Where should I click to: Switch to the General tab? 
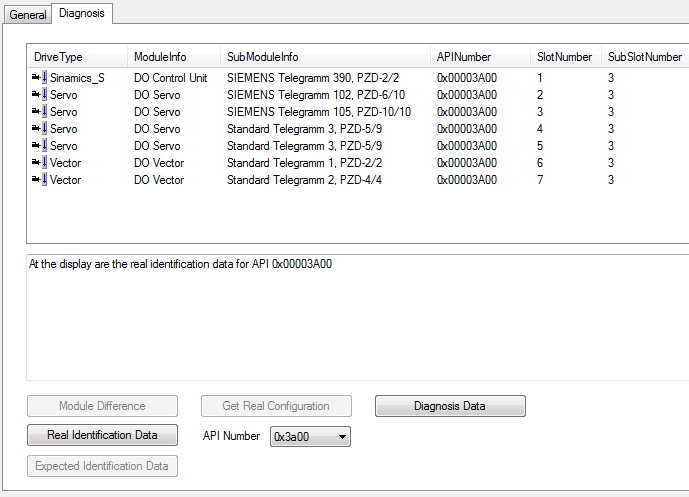[x=28, y=15]
